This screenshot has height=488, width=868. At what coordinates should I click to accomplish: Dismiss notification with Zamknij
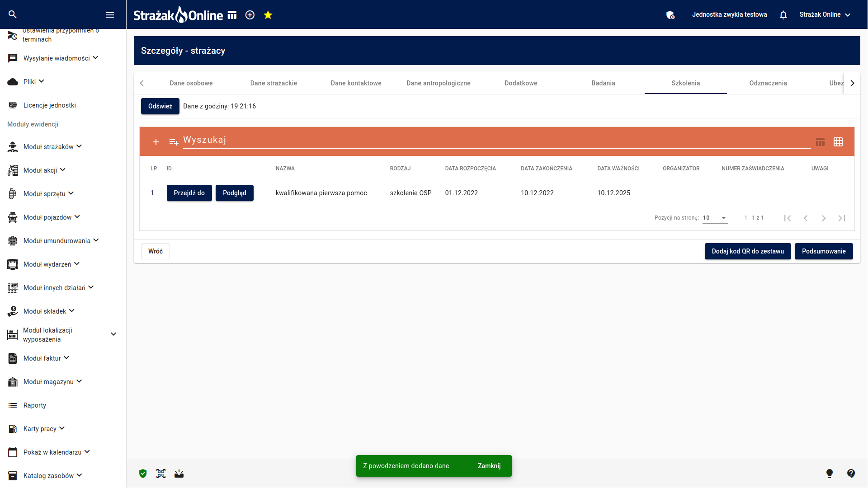[x=489, y=466]
